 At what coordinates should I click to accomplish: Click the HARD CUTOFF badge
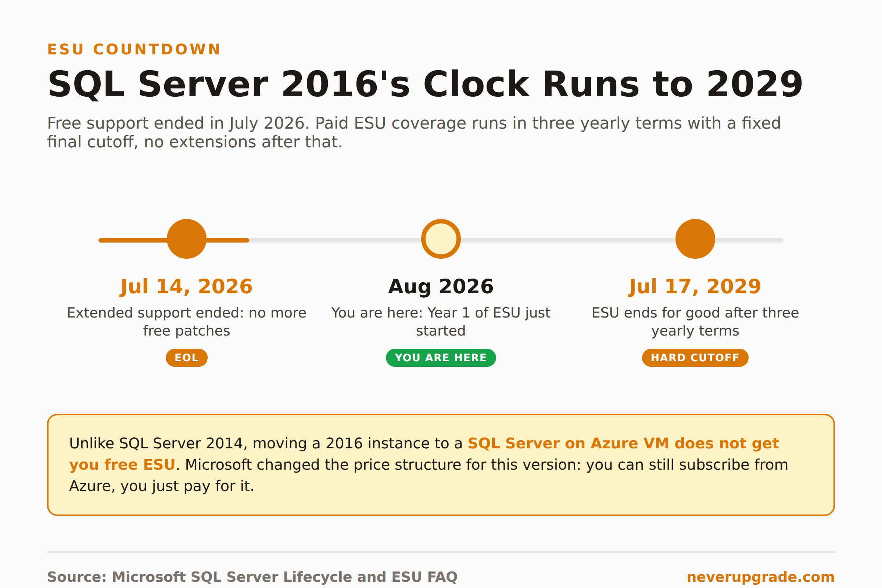click(x=695, y=358)
